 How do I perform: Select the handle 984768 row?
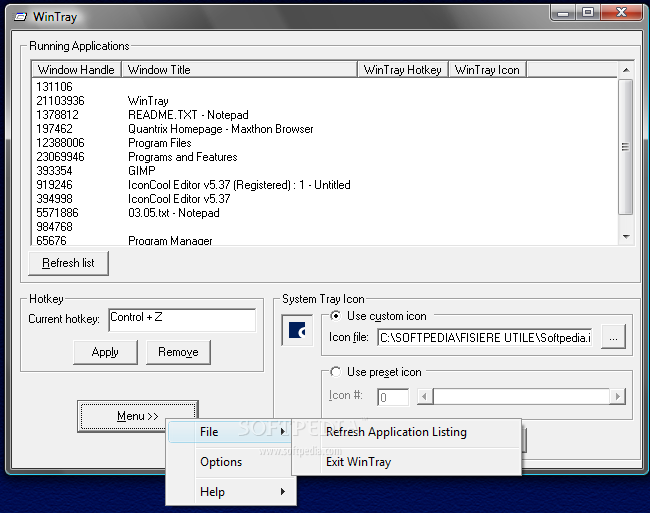(324, 227)
